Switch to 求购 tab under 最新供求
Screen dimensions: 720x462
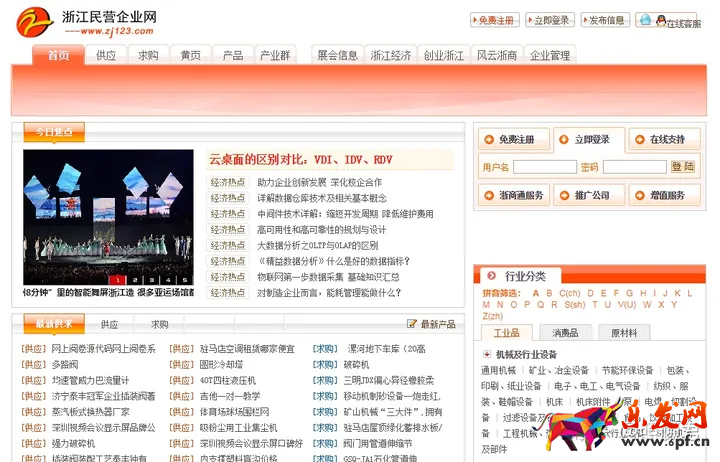(x=159, y=324)
